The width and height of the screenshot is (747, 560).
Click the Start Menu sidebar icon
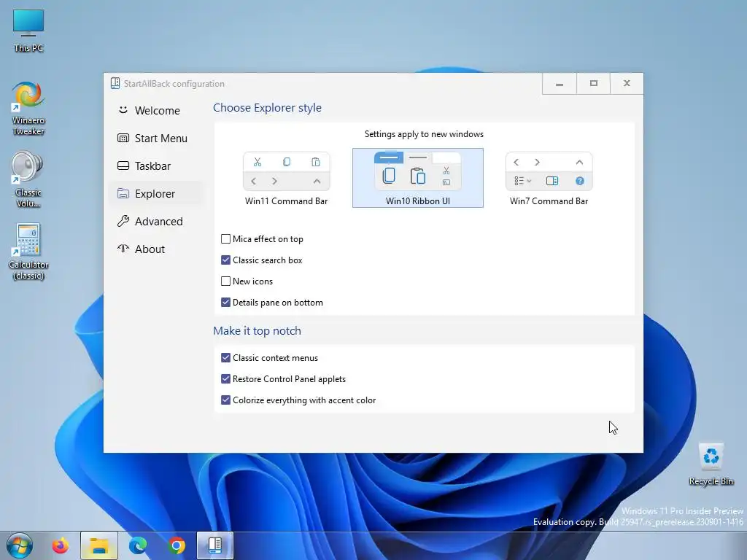[x=123, y=138]
